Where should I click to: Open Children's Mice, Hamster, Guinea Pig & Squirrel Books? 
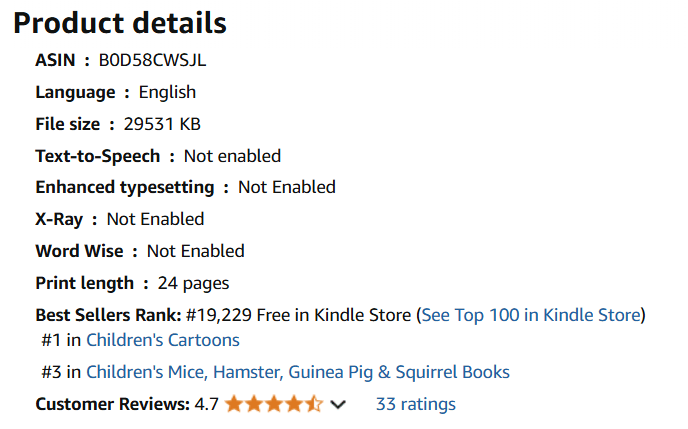point(298,372)
